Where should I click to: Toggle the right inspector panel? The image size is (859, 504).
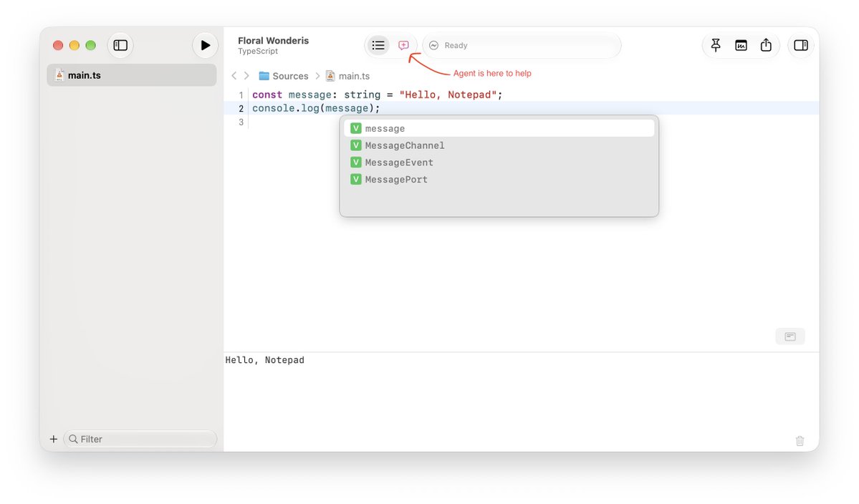click(x=801, y=45)
